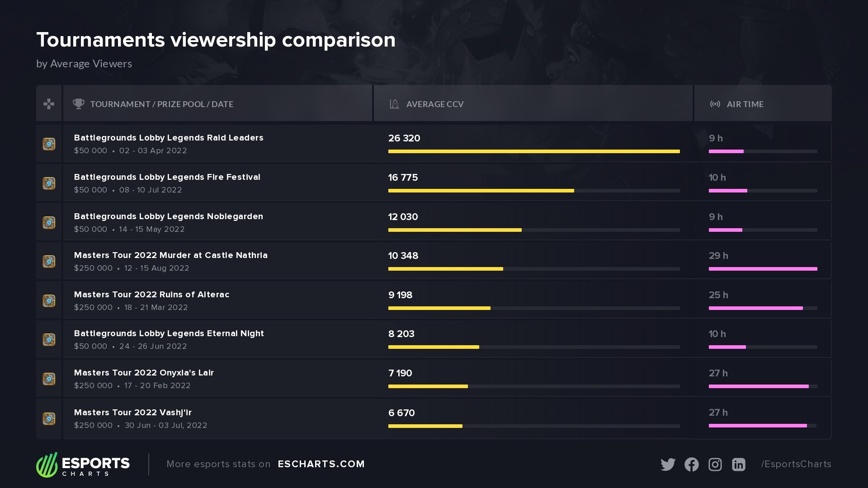Viewport: 868px width, 488px height.
Task: Sort by Average CCV column header
Action: [x=434, y=104]
